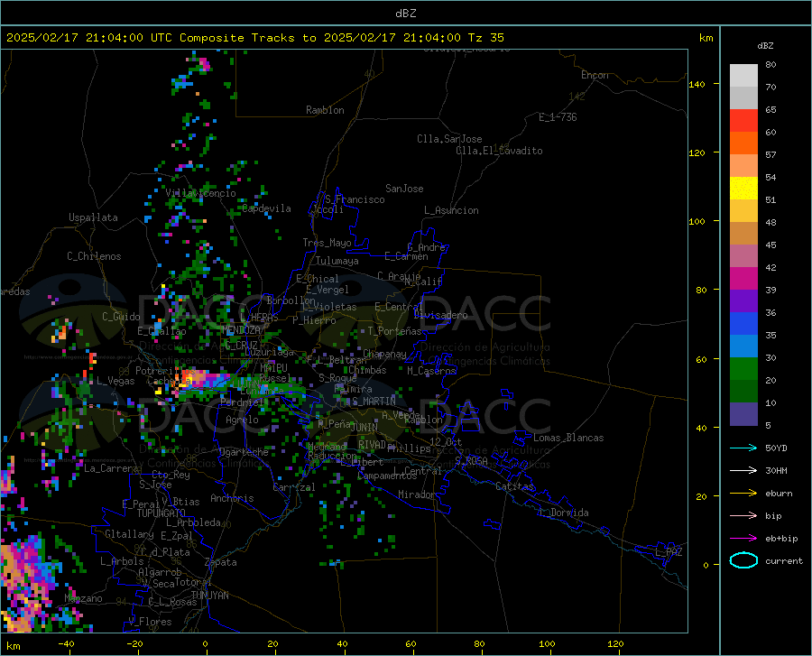Click the magenta eb+bip arrow in legend
The height and width of the screenshot is (656, 812).
coord(743,539)
